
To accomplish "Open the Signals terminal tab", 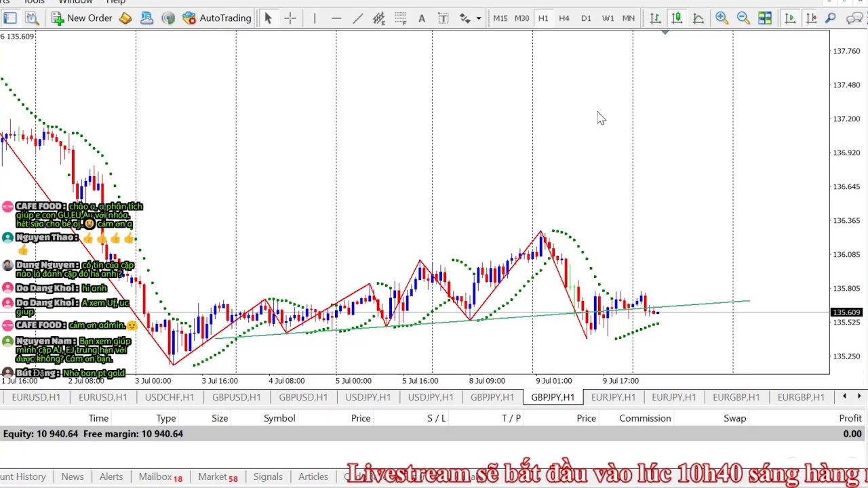I will [268, 477].
